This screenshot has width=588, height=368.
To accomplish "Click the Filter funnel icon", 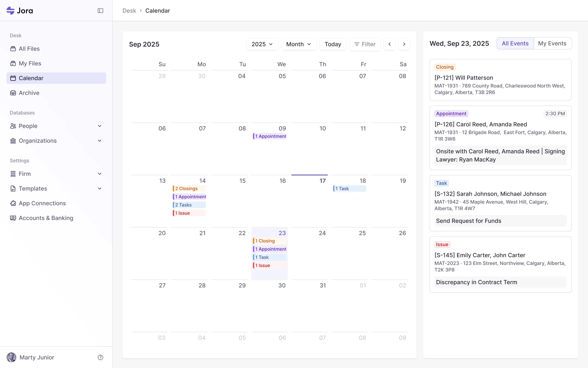I will coord(357,44).
